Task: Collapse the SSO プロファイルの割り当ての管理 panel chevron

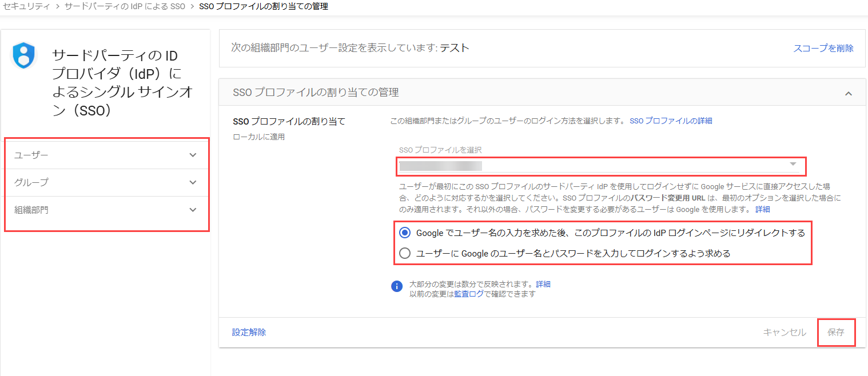Action: click(x=849, y=93)
